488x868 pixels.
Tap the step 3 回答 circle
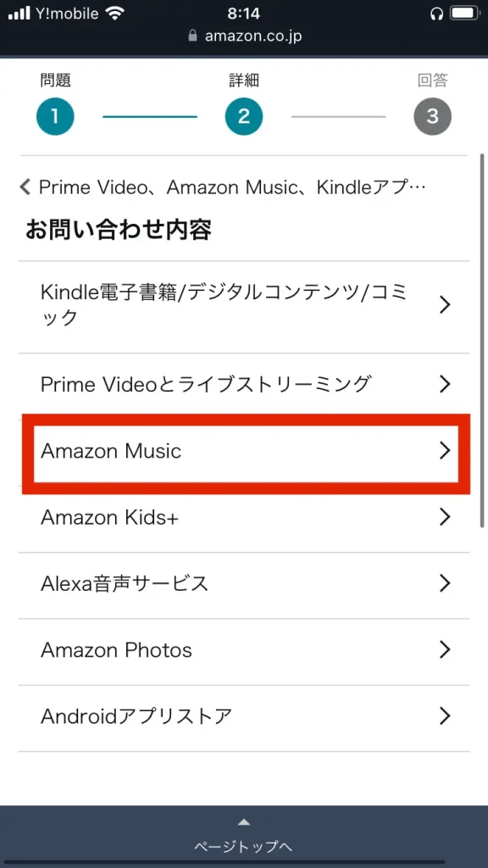point(433,116)
